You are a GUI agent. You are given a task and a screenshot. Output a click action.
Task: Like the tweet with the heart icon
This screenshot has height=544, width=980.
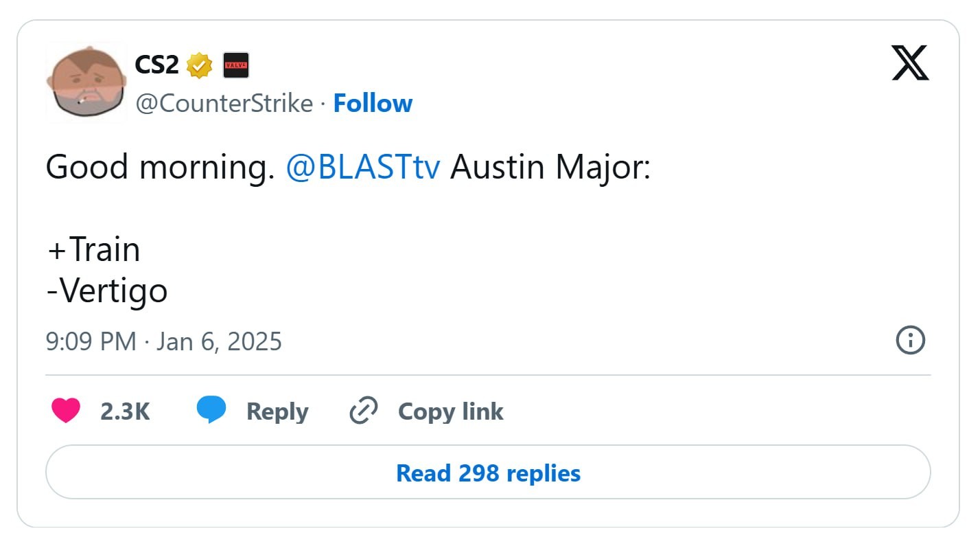(x=66, y=411)
